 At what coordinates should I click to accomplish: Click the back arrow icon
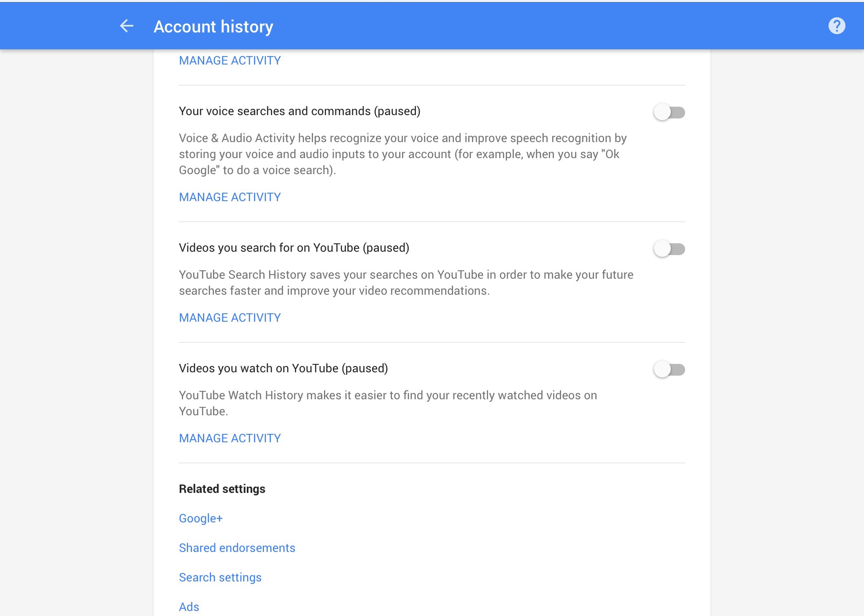127,26
